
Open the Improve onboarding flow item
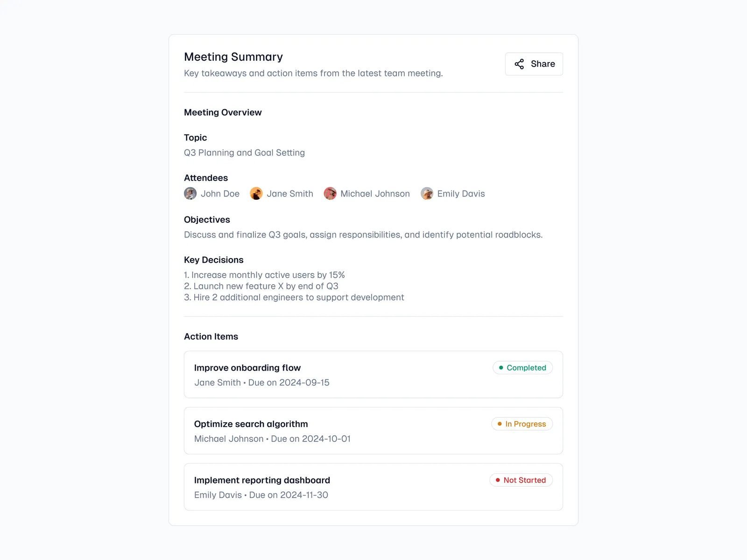coord(247,368)
